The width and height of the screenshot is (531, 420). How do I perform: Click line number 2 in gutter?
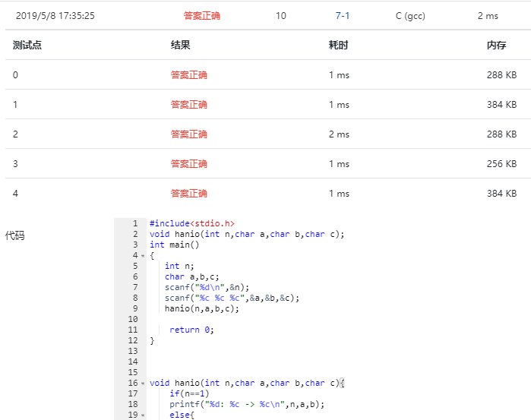(135, 234)
